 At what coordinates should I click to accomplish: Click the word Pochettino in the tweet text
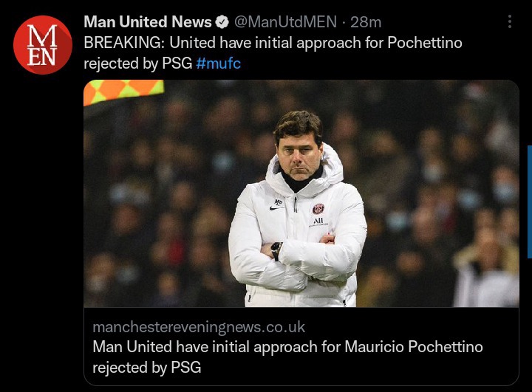point(425,43)
